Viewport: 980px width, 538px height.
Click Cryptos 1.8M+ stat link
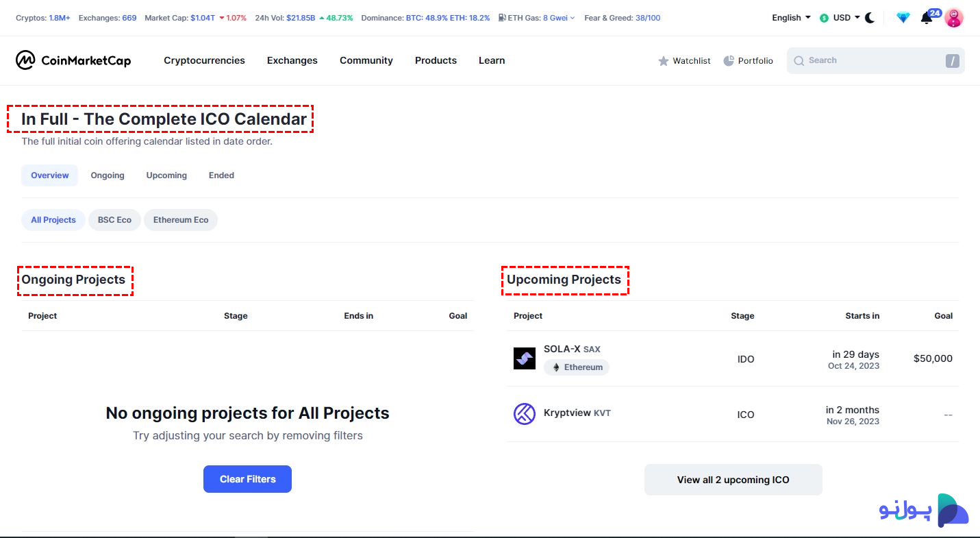60,18
